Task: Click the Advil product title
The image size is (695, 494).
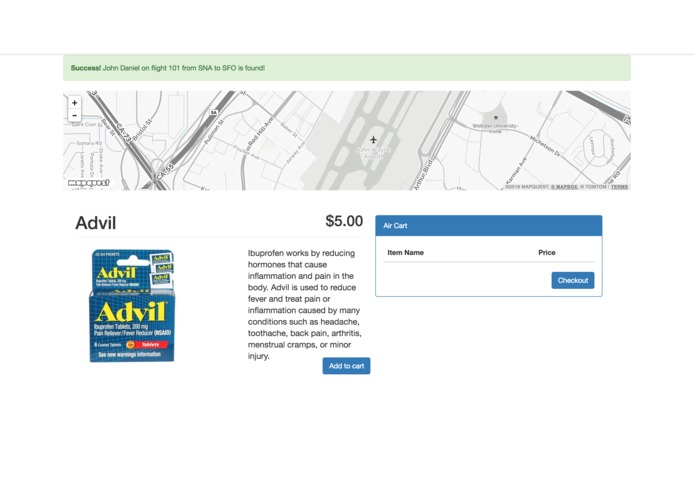Action: point(96,223)
